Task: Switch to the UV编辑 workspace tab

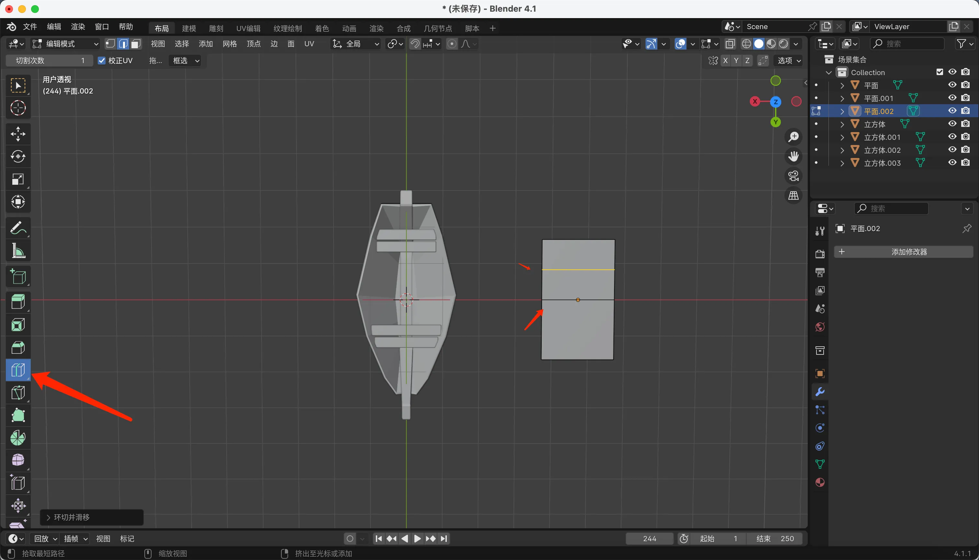Action: pyautogui.click(x=248, y=28)
